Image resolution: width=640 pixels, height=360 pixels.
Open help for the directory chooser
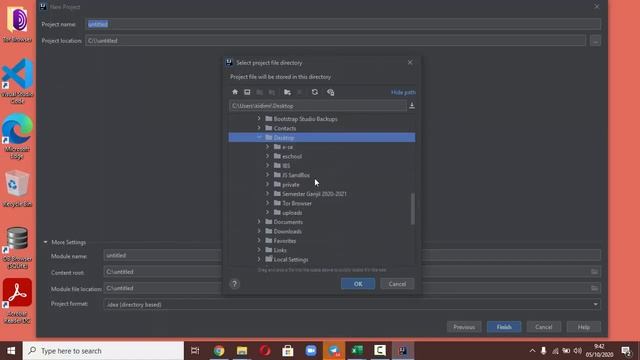pos(234,284)
